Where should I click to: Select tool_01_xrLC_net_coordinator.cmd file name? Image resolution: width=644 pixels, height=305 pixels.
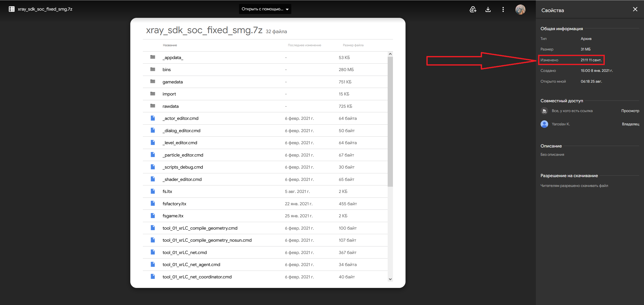[x=197, y=277]
